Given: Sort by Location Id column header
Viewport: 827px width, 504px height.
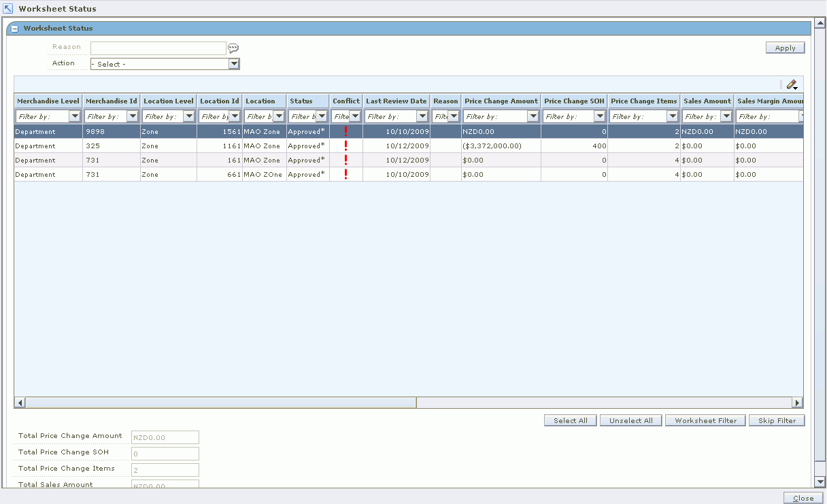Looking at the screenshot, I should (x=220, y=101).
